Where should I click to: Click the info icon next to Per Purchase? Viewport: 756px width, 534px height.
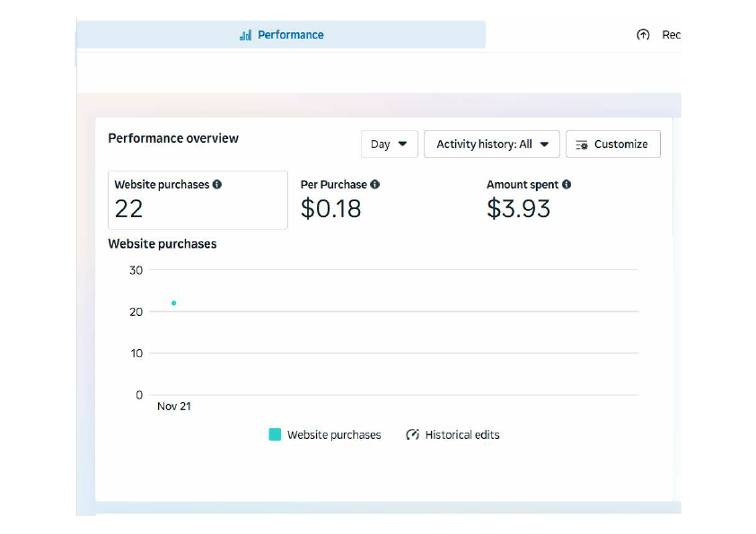click(374, 184)
